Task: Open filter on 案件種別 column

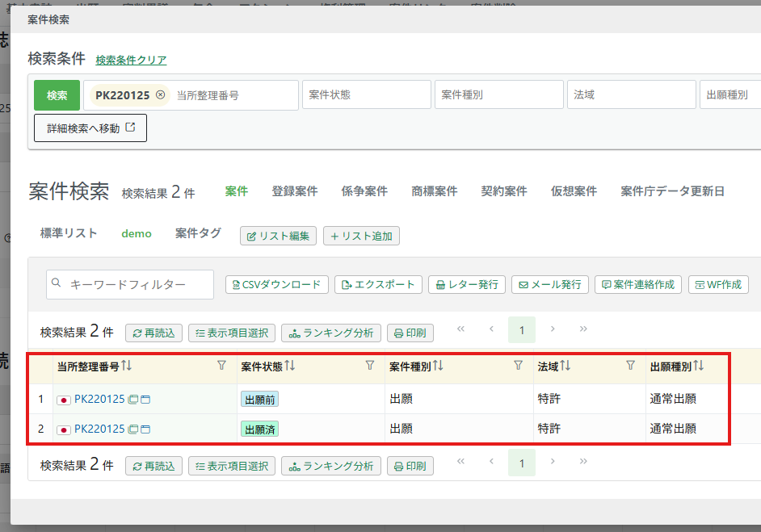Action: [x=519, y=366]
